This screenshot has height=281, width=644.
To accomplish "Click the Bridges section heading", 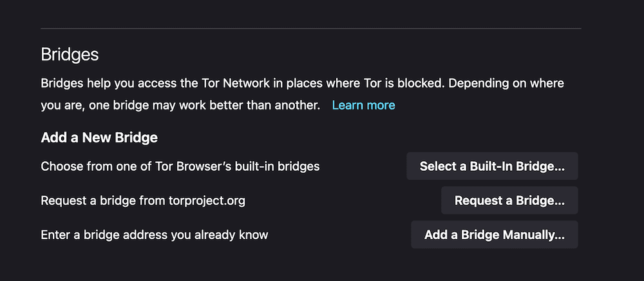I will point(70,54).
